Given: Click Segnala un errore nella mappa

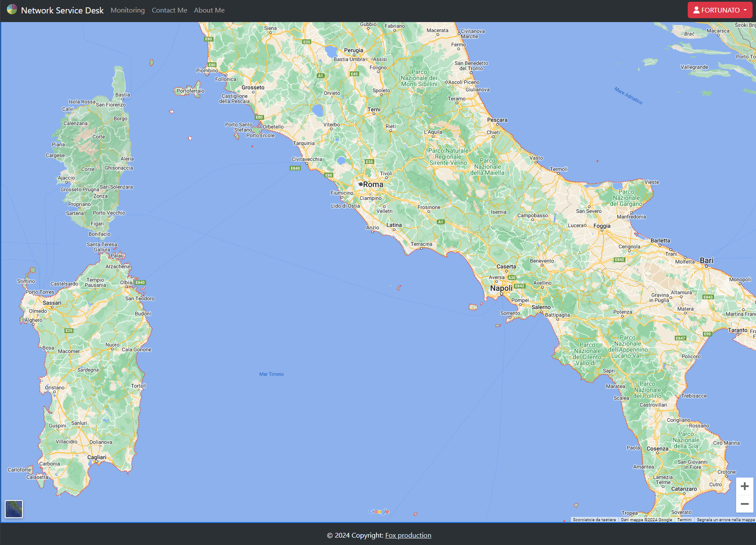Looking at the screenshot, I should (725, 520).
